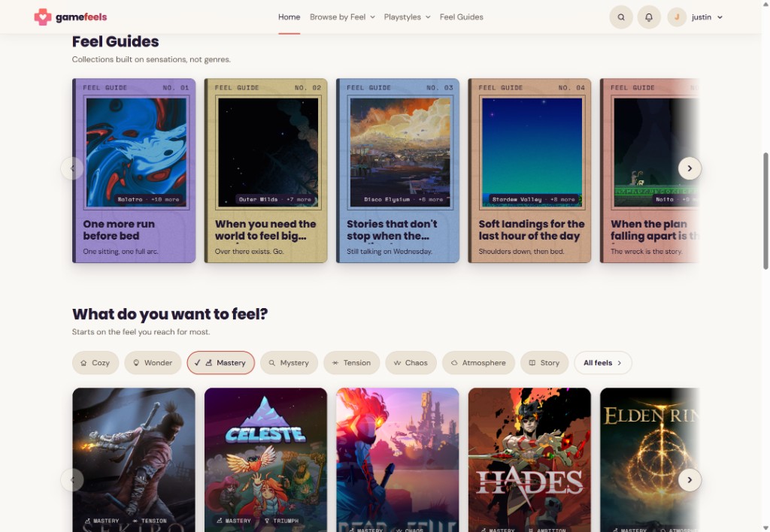Expand the Browse by Feel menu
The image size is (770, 532).
point(342,17)
